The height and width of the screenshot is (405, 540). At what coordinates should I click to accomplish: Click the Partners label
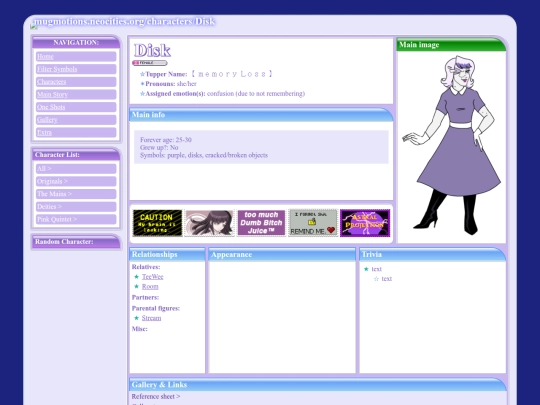click(145, 297)
